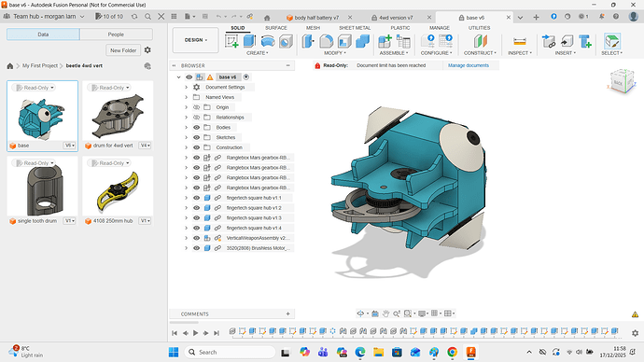Image resolution: width=644 pixels, height=362 pixels.
Task: Hide the Bodies folder
Action: [196, 127]
